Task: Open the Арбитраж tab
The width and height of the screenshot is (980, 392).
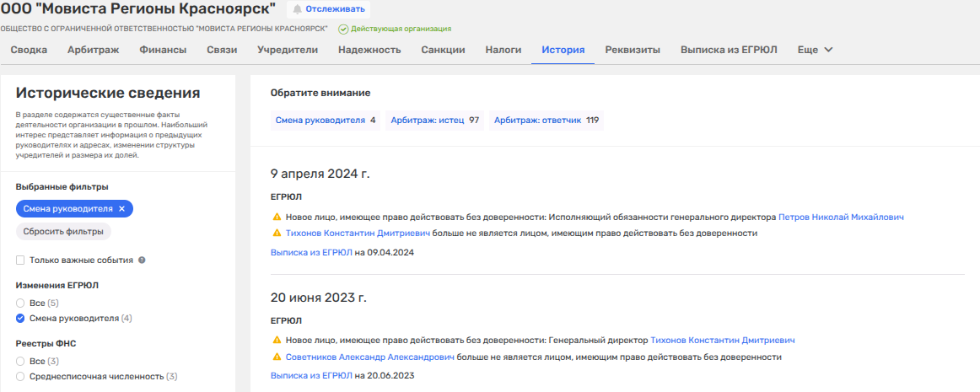Action: pos(93,50)
